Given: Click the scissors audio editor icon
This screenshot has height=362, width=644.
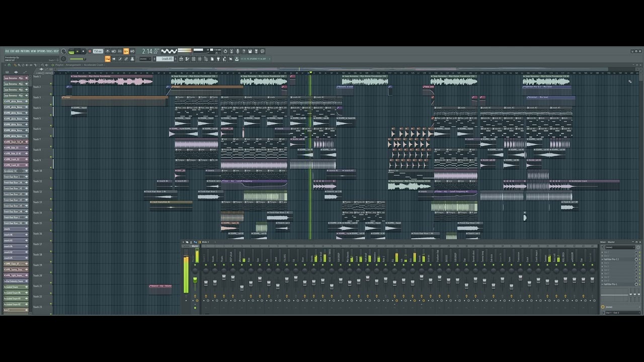Looking at the screenshot, I should click(x=231, y=51).
